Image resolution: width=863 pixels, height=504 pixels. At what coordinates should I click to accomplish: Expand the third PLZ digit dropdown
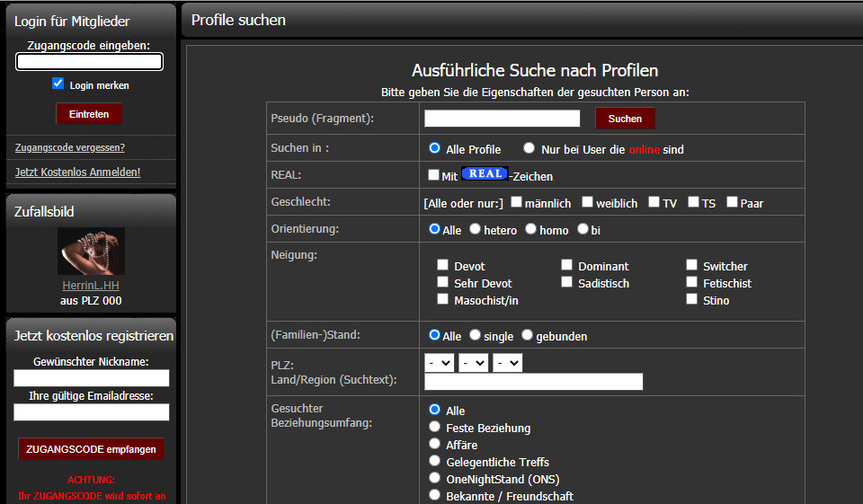[x=507, y=363]
